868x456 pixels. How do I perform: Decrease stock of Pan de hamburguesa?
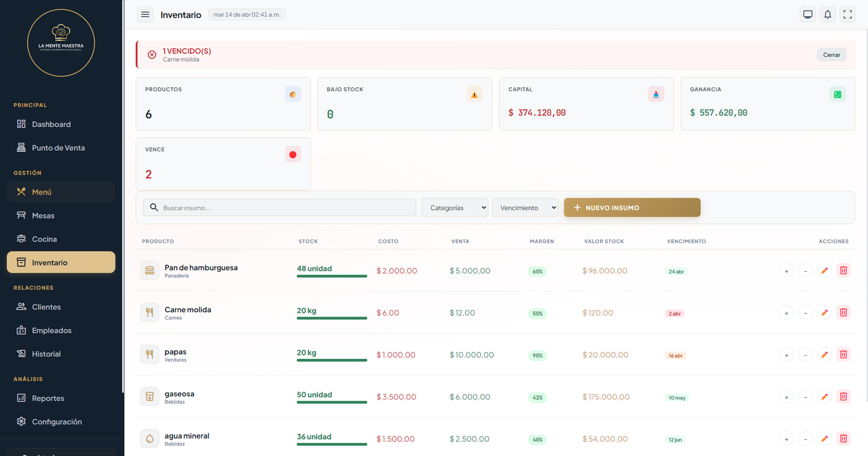point(806,271)
